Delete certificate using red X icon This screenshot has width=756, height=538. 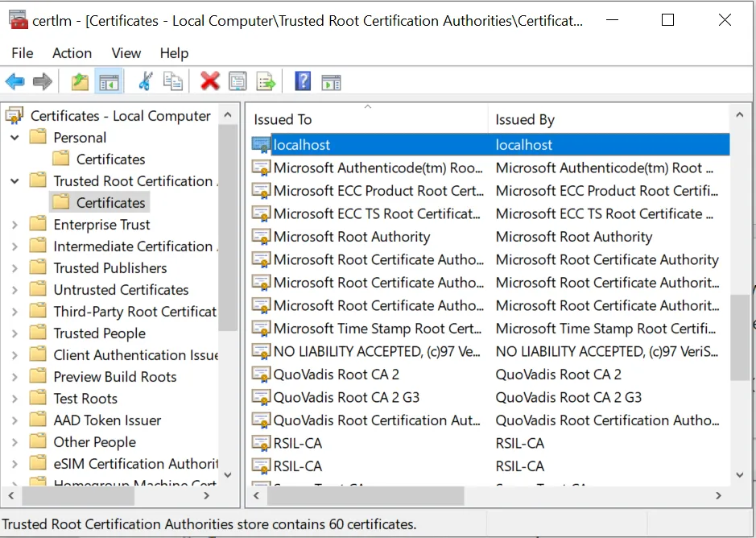(x=210, y=81)
